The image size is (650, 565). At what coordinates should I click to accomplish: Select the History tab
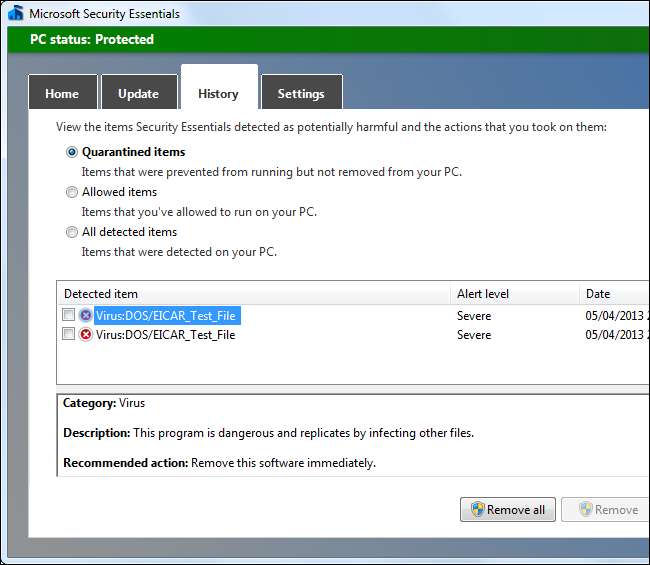coord(218,94)
